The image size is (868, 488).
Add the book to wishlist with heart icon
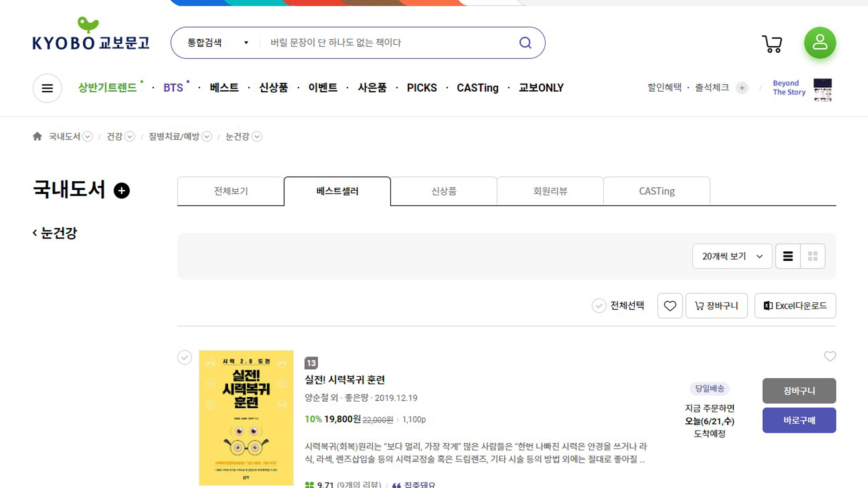830,357
